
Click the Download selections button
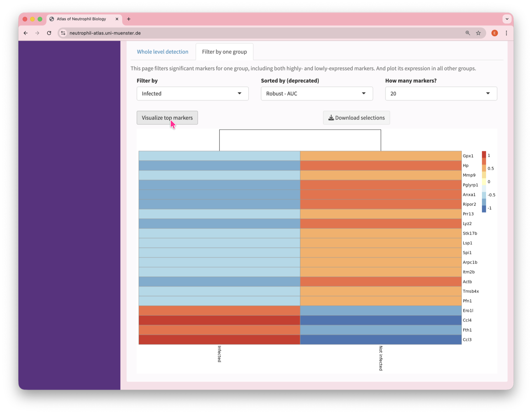click(356, 118)
